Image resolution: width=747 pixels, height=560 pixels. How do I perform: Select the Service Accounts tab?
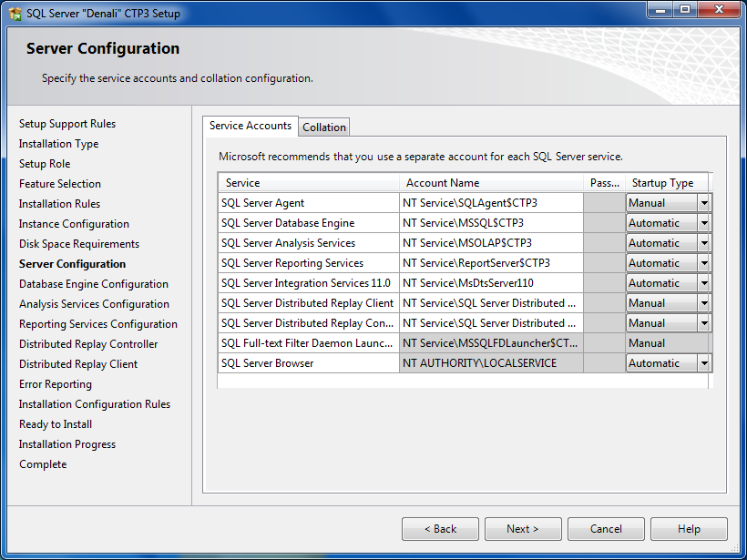251,127
